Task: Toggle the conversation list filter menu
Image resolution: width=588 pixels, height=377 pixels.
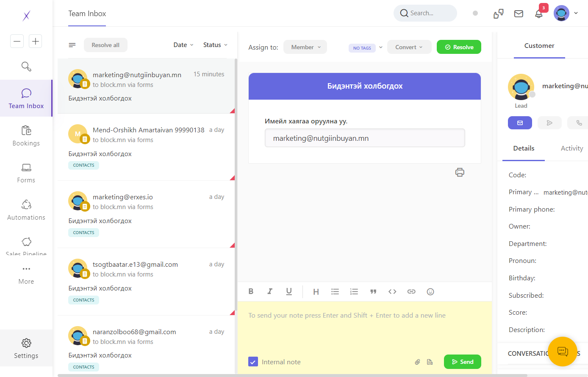Action: pos(72,45)
